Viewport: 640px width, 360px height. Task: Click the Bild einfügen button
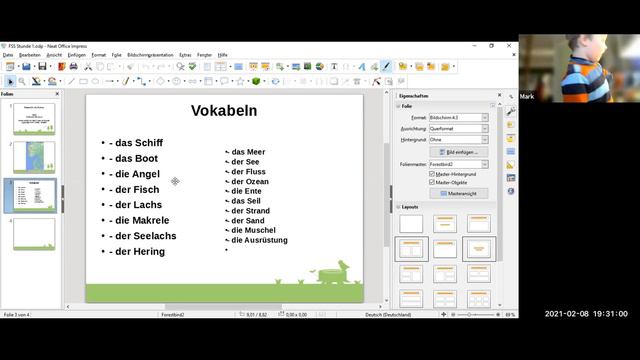458,152
